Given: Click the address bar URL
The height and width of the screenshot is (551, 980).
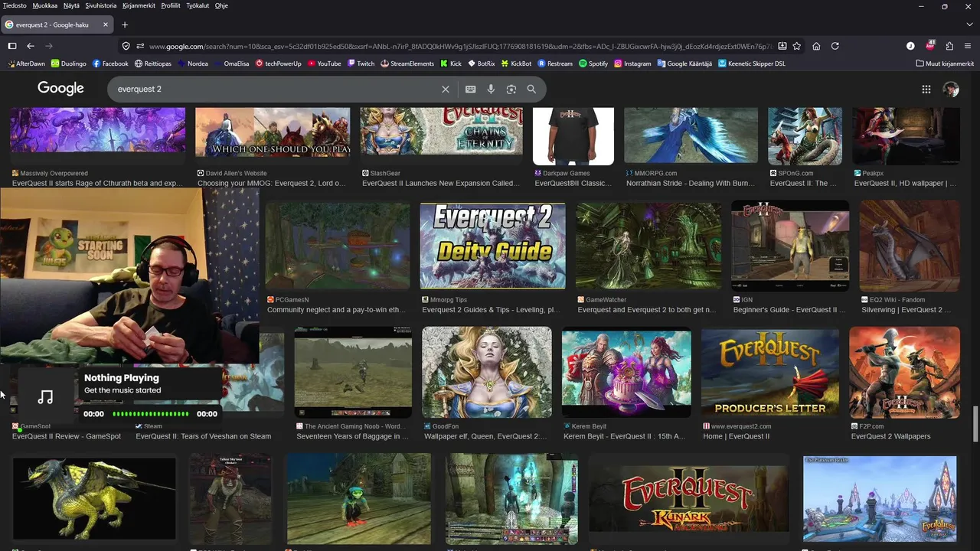Looking at the screenshot, I should pos(459,46).
